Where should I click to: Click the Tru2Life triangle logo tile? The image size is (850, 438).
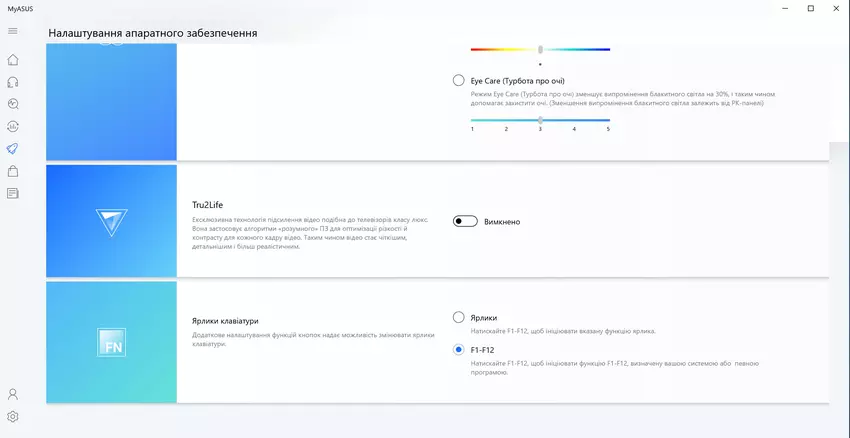coord(111,221)
